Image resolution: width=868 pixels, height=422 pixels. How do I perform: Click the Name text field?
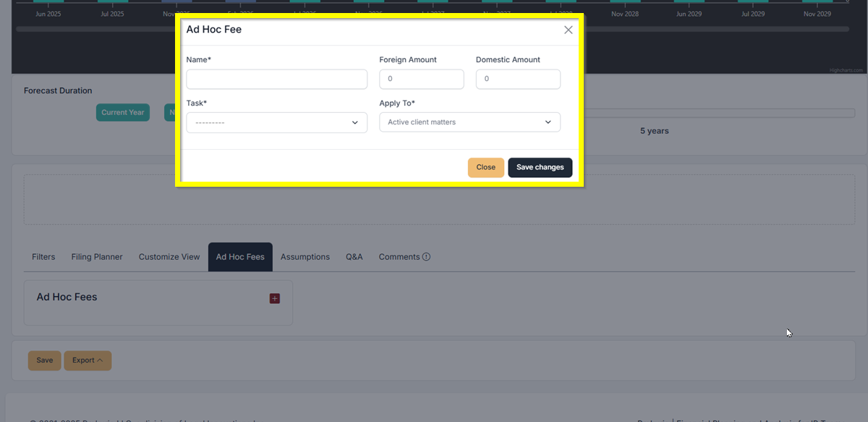276,79
